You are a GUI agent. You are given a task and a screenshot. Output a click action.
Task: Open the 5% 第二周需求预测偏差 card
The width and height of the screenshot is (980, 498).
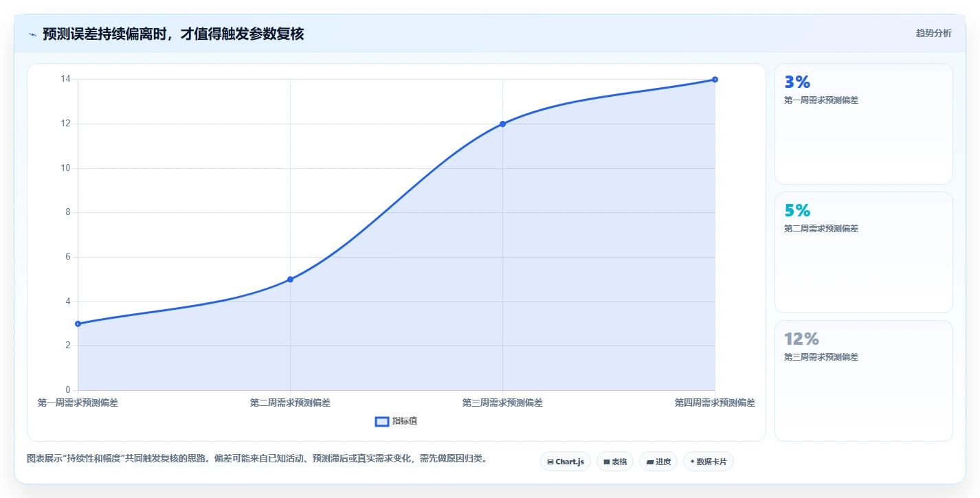[x=863, y=252]
